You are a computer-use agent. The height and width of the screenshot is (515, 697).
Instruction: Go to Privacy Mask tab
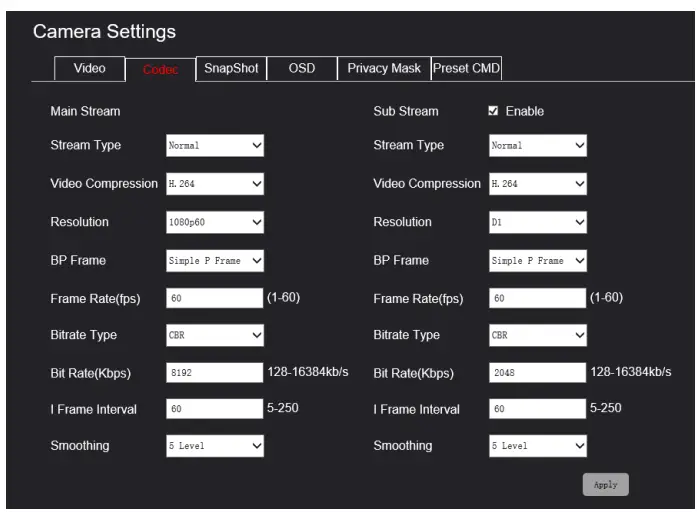384,68
